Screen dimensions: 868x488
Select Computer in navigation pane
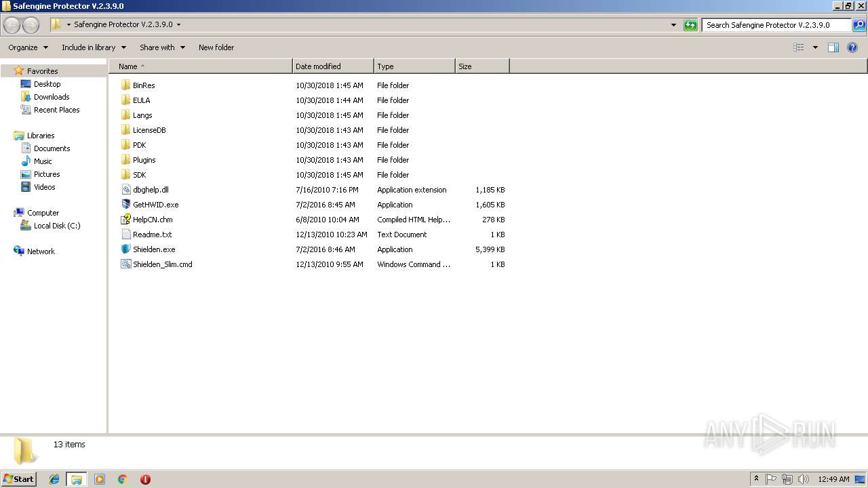click(x=43, y=213)
